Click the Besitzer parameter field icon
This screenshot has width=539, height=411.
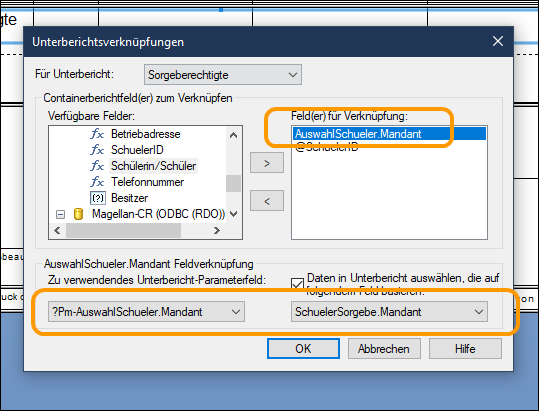tap(98, 198)
